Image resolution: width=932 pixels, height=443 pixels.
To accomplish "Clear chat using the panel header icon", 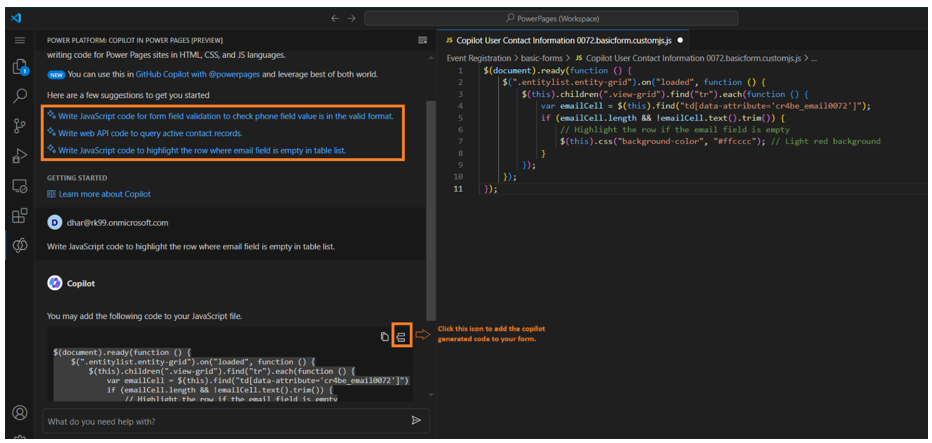I will click(423, 40).
